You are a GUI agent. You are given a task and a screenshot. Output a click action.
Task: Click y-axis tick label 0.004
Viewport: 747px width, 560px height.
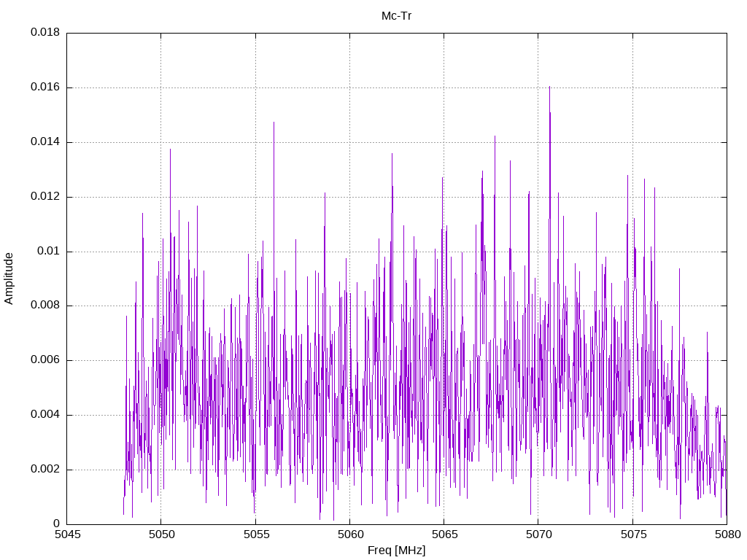(45, 415)
